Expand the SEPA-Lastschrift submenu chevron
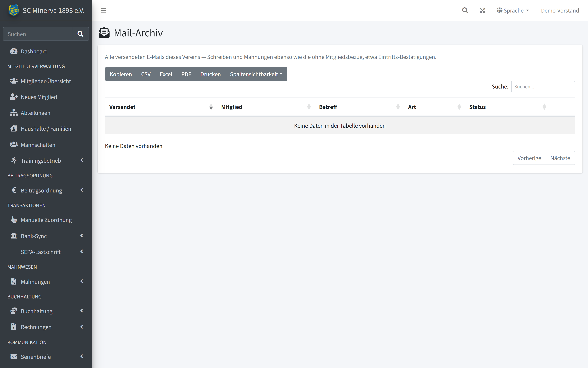Viewport: 588px width, 368px height. coord(82,251)
